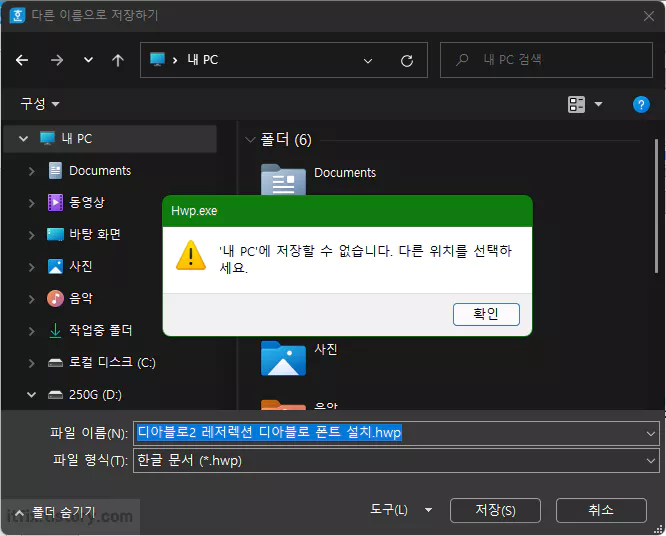
Task: Click the 내 PC 검색 search field
Action: pyautogui.click(x=546, y=60)
